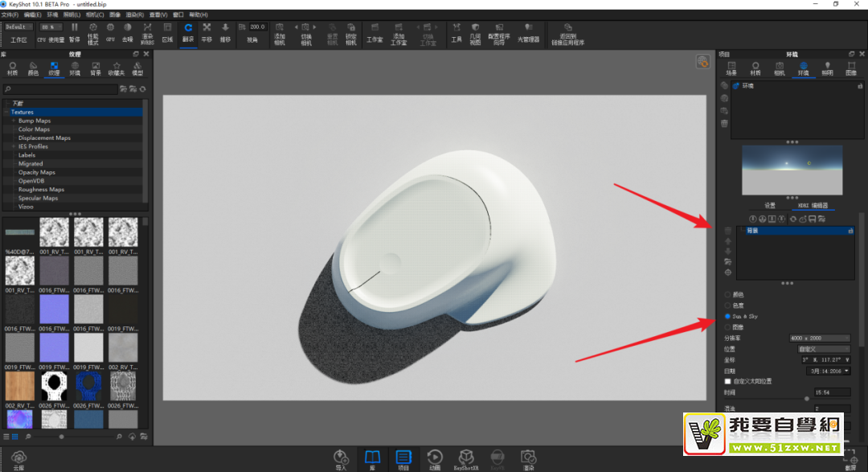Click the return to linked application icon
Image resolution: width=868 pixels, height=472 pixels.
(567, 34)
